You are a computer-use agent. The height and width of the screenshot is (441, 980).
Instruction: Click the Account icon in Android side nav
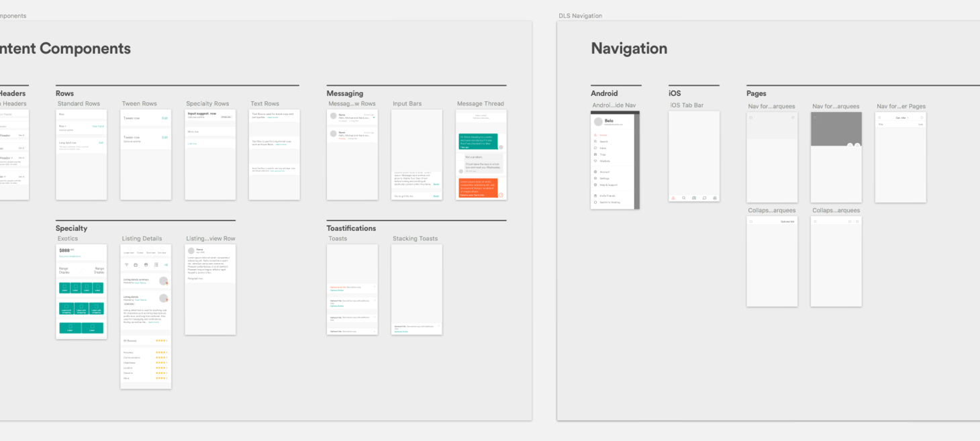(595, 172)
